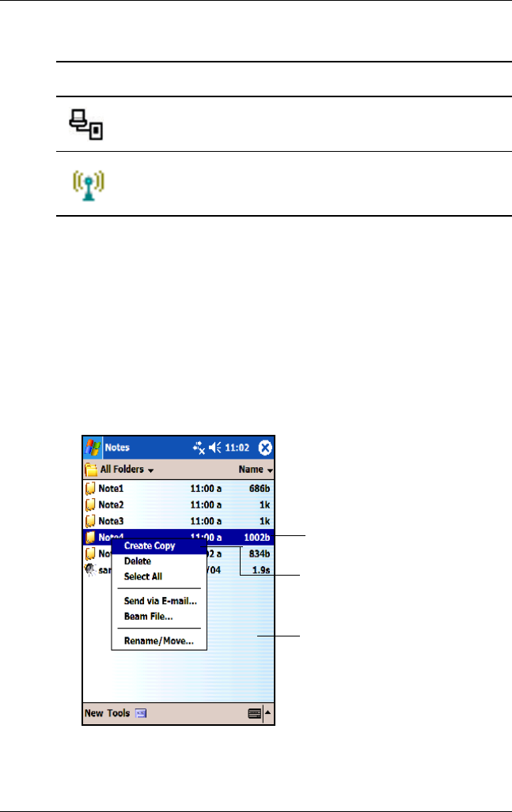Select the Note3 entry

pos(178,521)
